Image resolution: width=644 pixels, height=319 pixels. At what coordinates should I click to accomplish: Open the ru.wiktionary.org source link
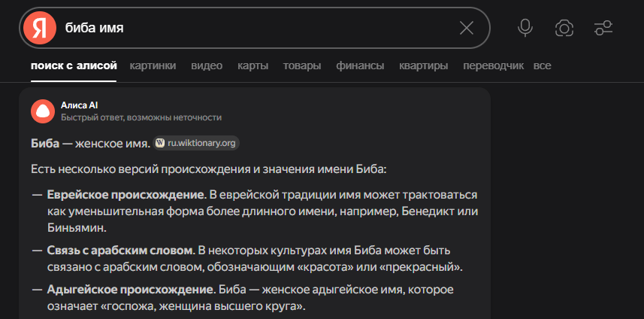(x=201, y=143)
